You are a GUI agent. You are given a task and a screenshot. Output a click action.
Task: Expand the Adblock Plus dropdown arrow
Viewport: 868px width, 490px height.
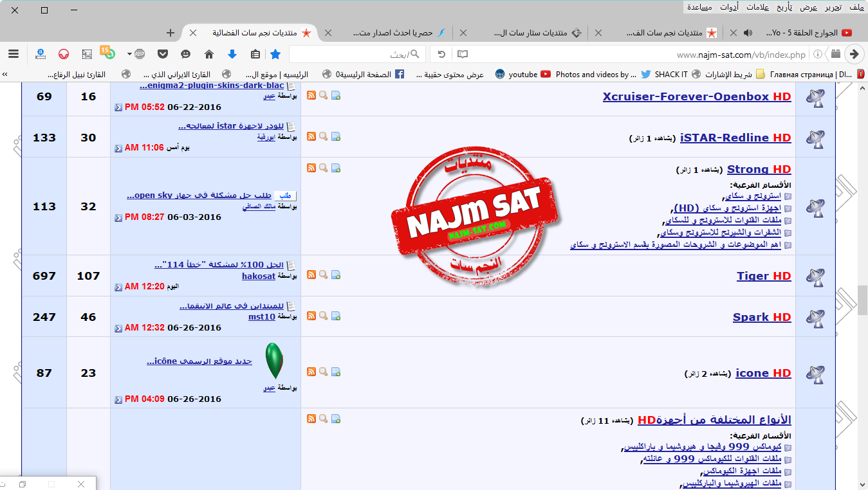129,54
